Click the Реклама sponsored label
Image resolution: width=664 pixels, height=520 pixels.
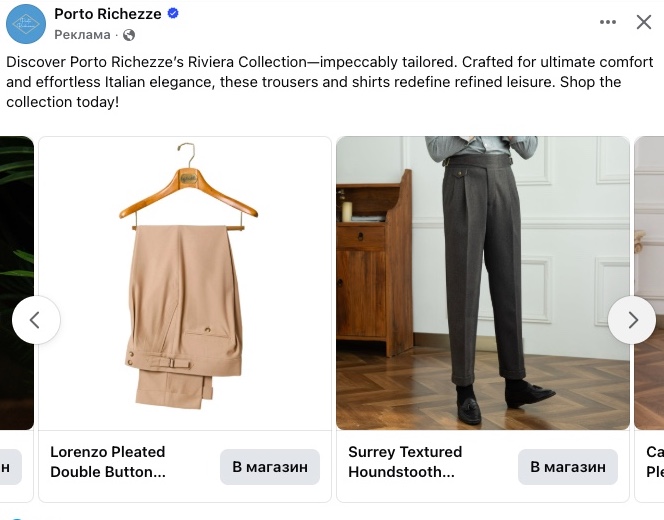click(82, 35)
